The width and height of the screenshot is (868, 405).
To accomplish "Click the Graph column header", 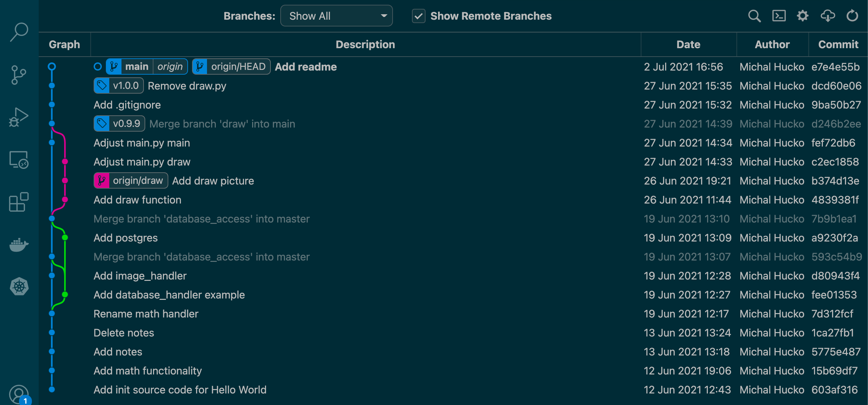I will tap(64, 44).
